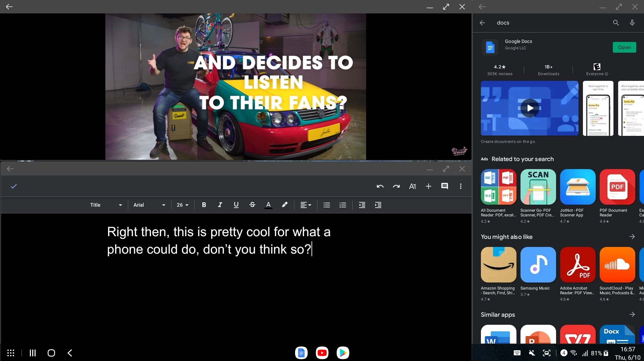Open the on-screen keyboard tray icon
Image resolution: width=644 pixels, height=361 pixels.
(x=517, y=353)
